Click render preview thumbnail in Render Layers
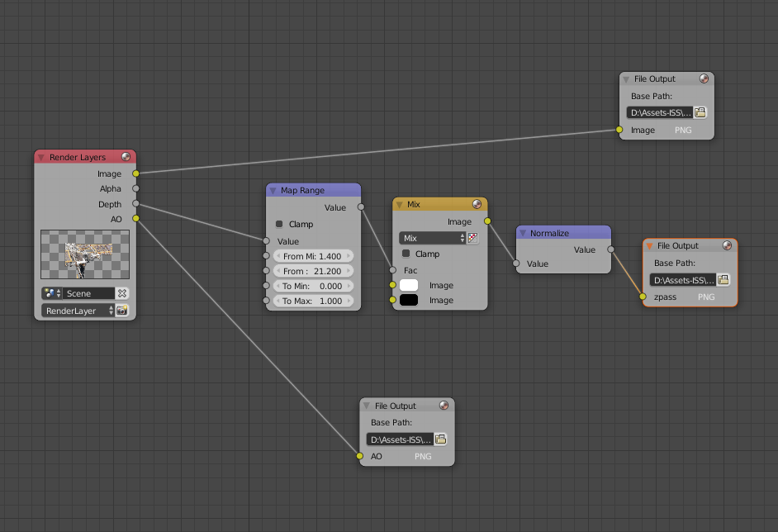The height and width of the screenshot is (532, 778). [x=85, y=254]
